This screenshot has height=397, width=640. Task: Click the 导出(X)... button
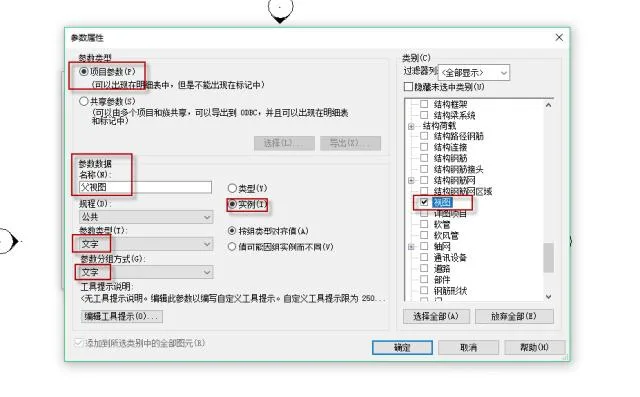(x=350, y=143)
